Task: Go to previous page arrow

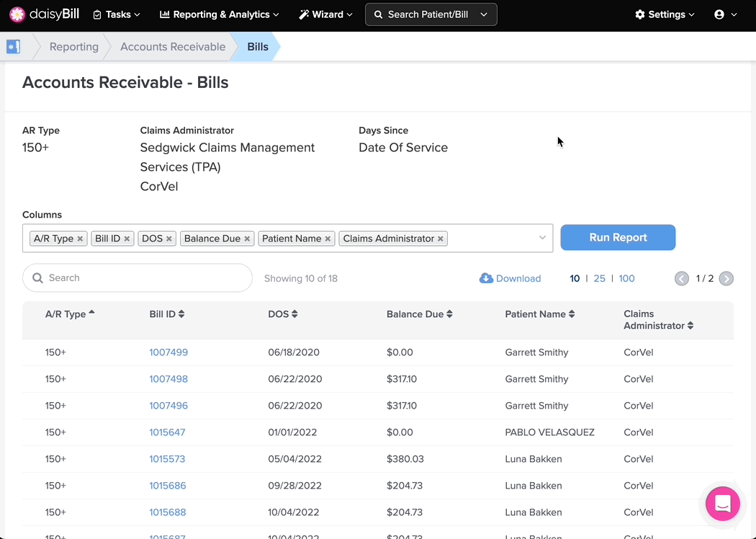Action: pyautogui.click(x=682, y=278)
